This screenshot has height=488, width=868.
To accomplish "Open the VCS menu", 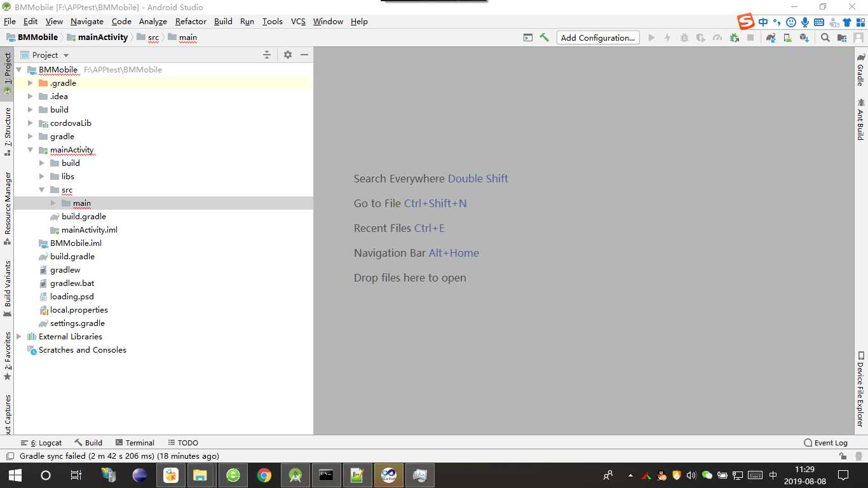I will 298,22.
